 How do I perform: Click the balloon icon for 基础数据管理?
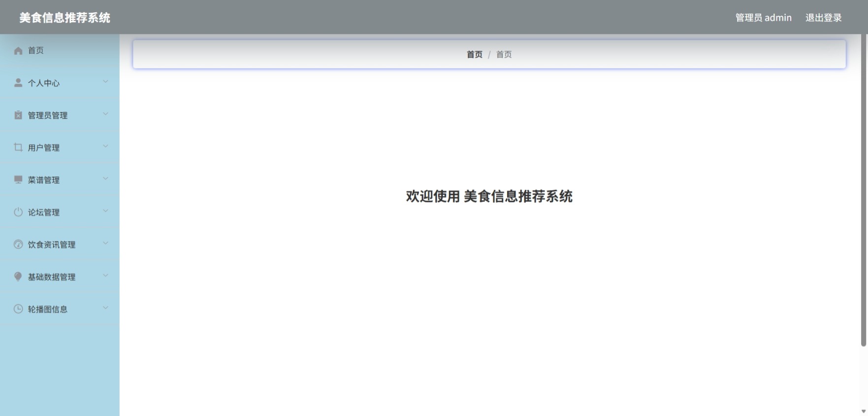coord(18,277)
